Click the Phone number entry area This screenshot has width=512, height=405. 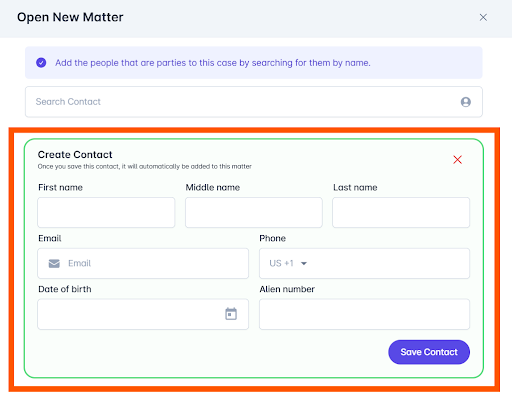point(388,263)
